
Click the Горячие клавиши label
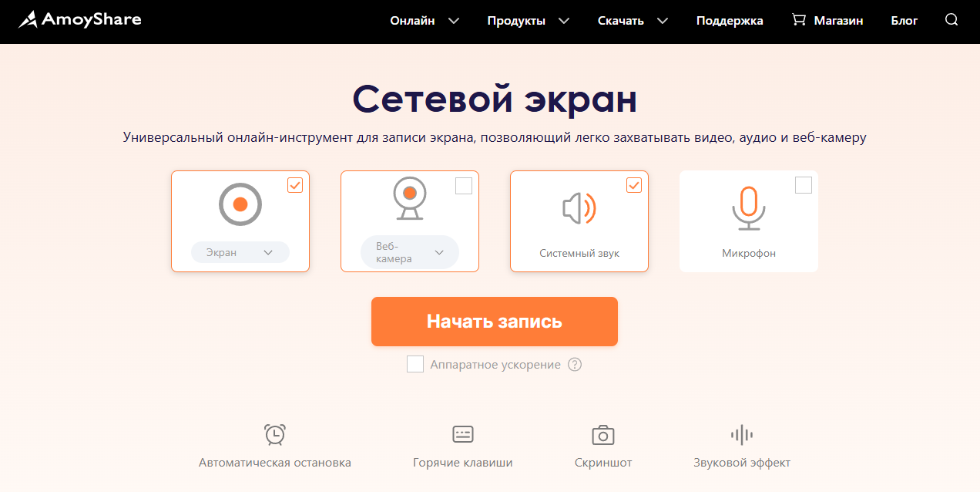(x=463, y=463)
